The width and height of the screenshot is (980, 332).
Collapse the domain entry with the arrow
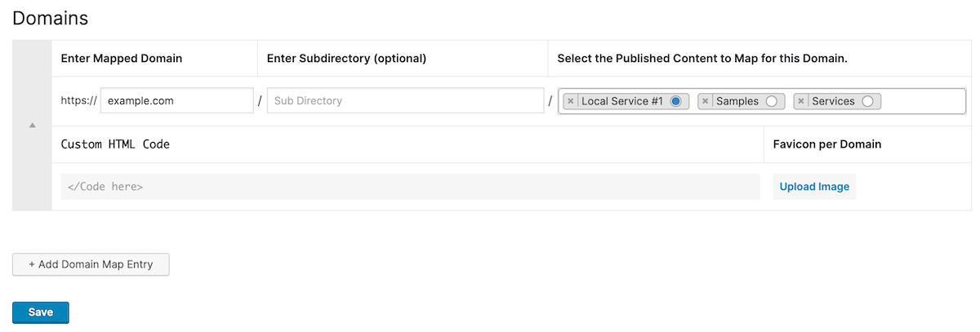click(x=33, y=126)
